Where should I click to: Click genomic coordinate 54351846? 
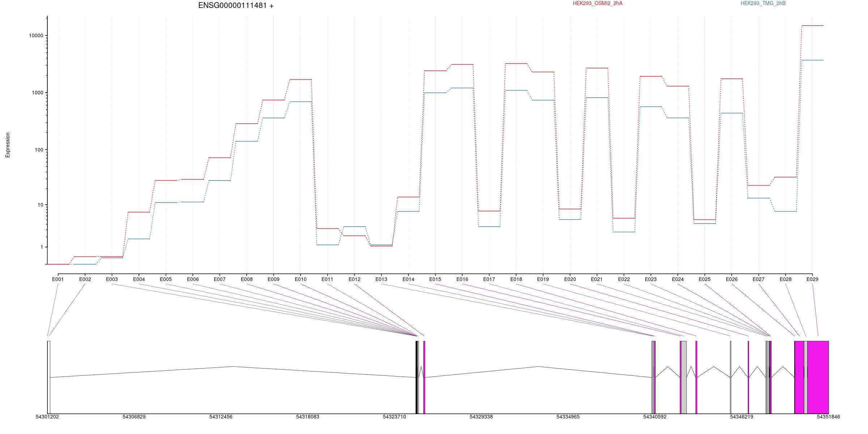(x=829, y=417)
